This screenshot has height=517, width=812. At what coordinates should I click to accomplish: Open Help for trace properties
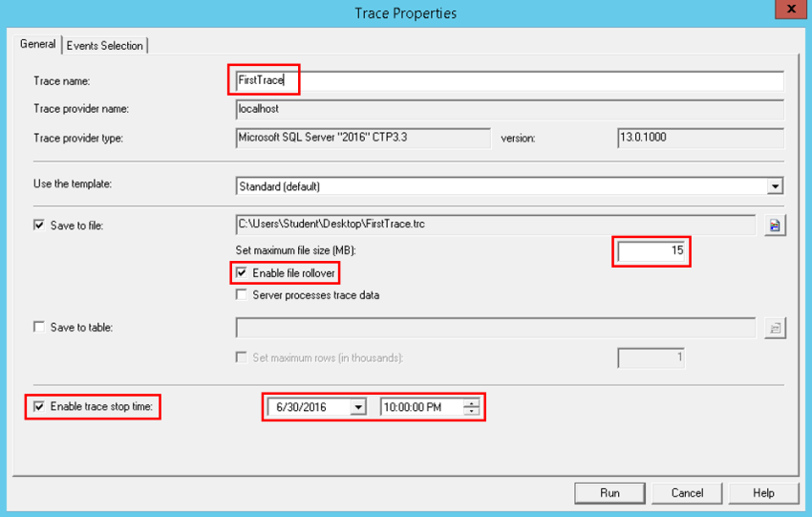763,493
